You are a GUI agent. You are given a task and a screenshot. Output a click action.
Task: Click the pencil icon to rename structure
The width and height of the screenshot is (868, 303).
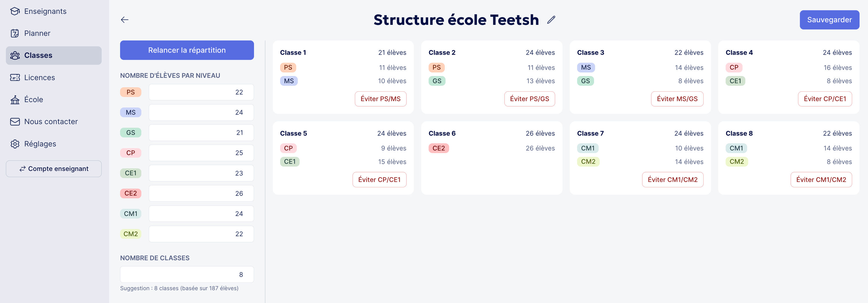[x=551, y=20]
